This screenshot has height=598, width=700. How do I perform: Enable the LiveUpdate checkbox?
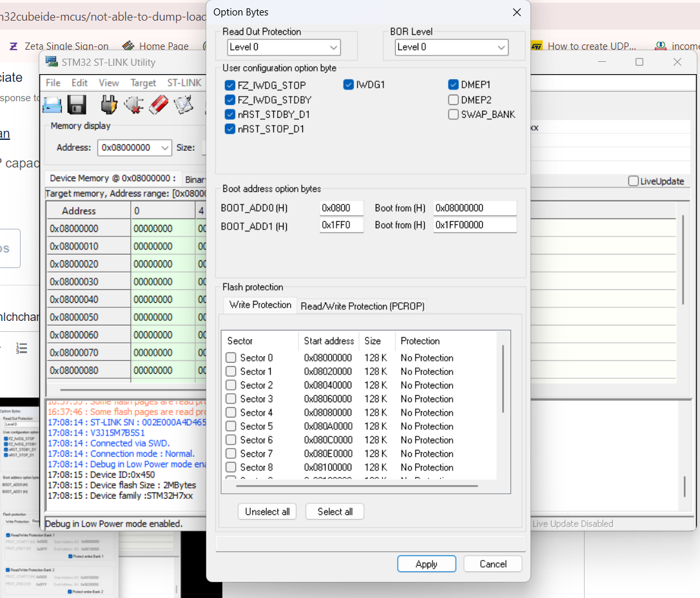click(632, 181)
